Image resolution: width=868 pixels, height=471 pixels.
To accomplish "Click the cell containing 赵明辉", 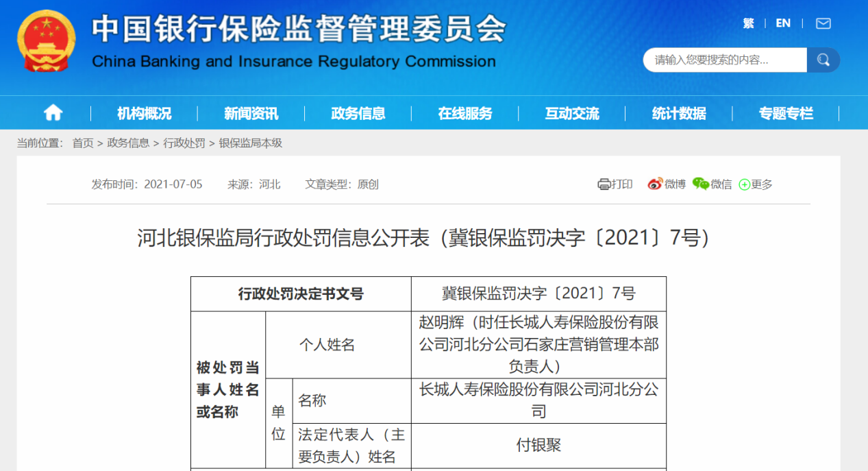I will (538, 345).
